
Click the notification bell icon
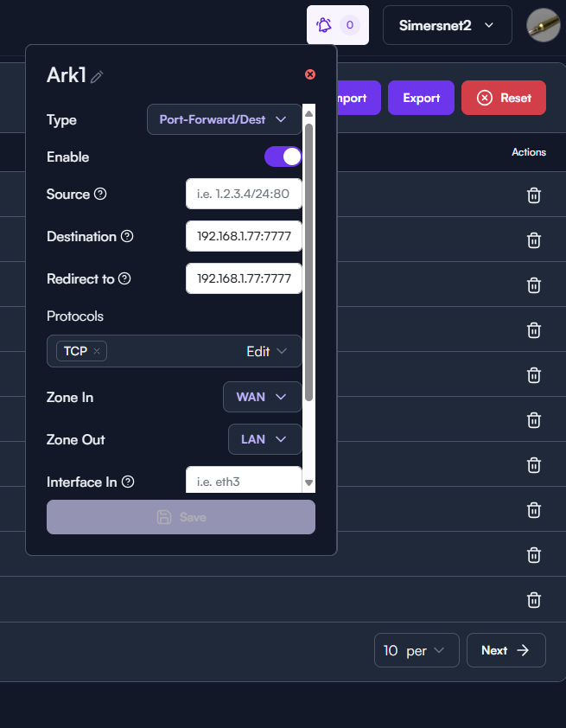pyautogui.click(x=324, y=25)
